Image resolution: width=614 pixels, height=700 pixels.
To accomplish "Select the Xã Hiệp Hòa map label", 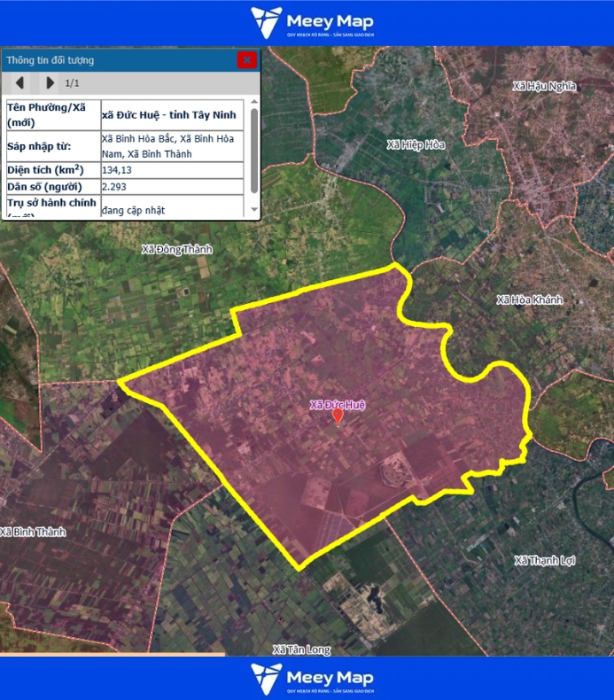I will point(416,144).
